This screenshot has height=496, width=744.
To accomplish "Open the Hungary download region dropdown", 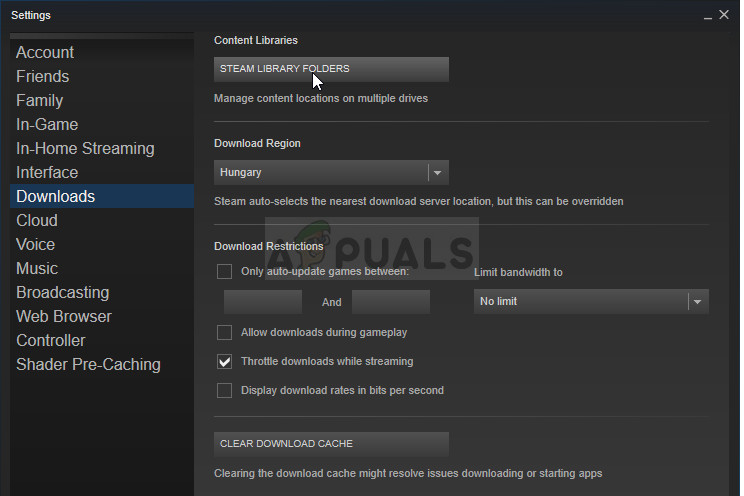I will point(331,172).
